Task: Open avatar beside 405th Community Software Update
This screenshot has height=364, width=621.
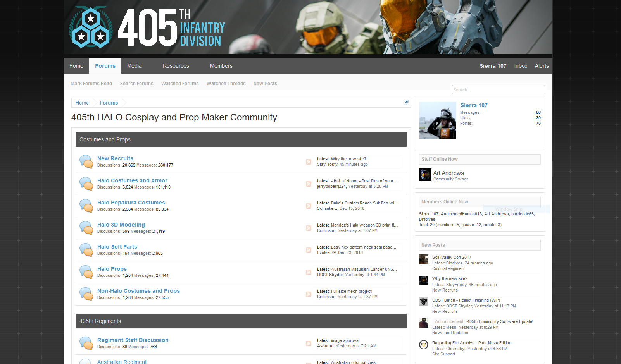Action: click(424, 323)
